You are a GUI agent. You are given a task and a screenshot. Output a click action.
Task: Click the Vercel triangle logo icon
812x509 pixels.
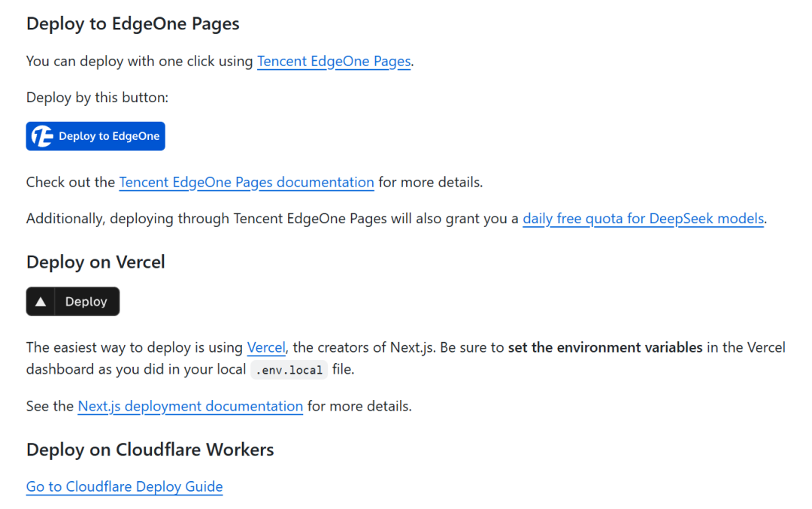pyautogui.click(x=41, y=301)
